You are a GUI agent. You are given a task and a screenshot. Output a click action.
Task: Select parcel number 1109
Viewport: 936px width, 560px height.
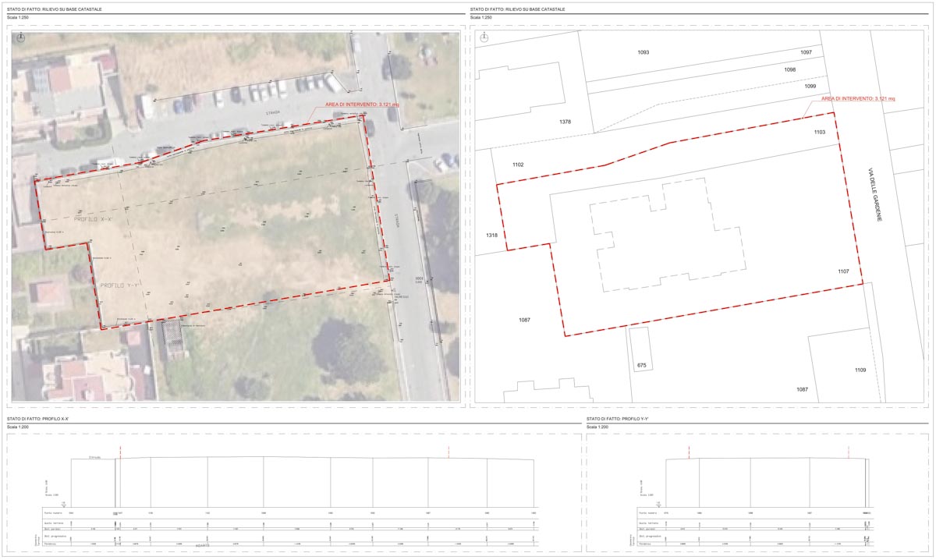[860, 370]
